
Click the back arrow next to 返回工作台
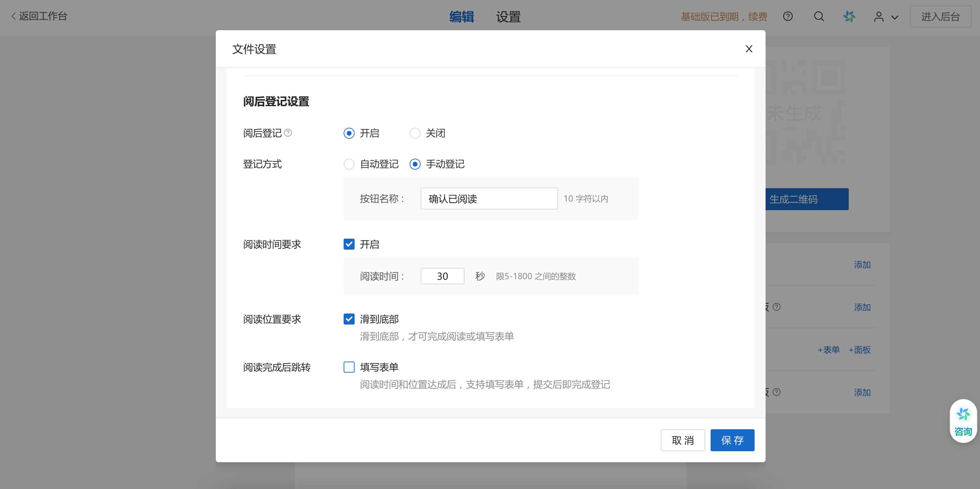pos(14,16)
